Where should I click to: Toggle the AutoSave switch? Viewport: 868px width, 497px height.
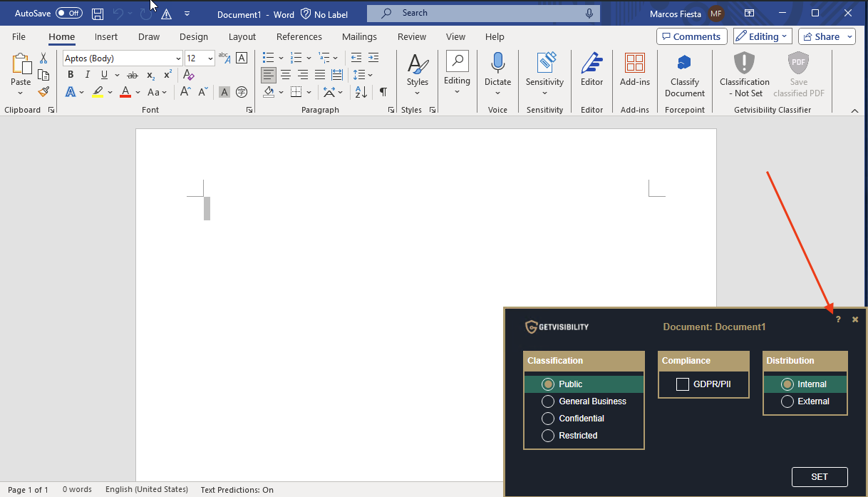point(68,14)
